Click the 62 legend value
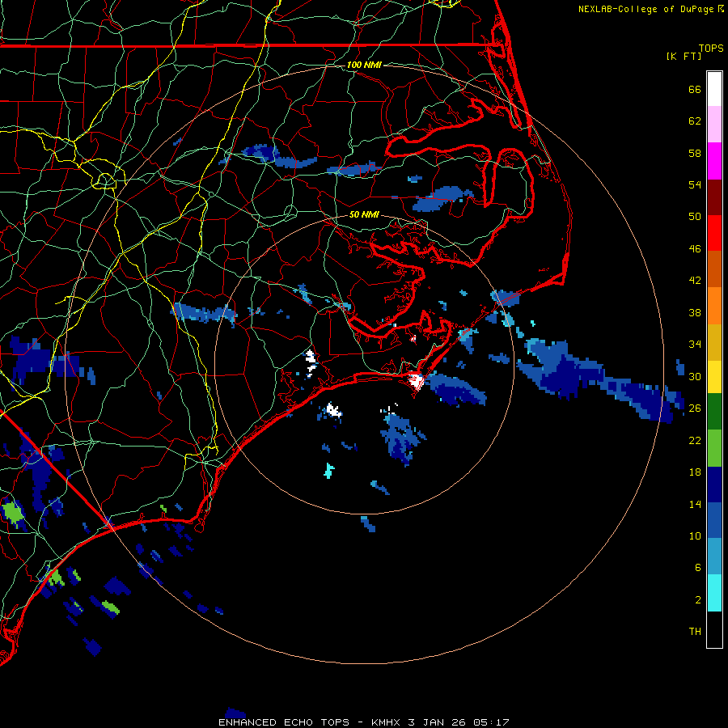This screenshot has height=728, width=728. tap(695, 121)
